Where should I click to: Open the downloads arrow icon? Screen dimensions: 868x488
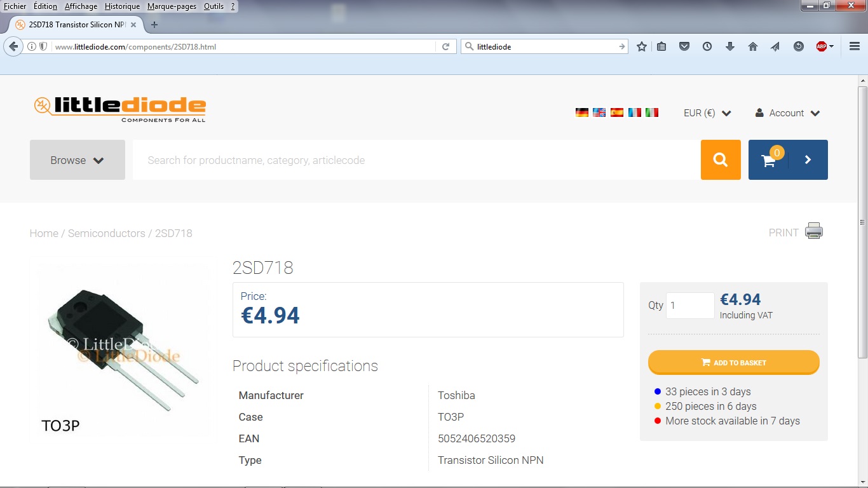730,46
